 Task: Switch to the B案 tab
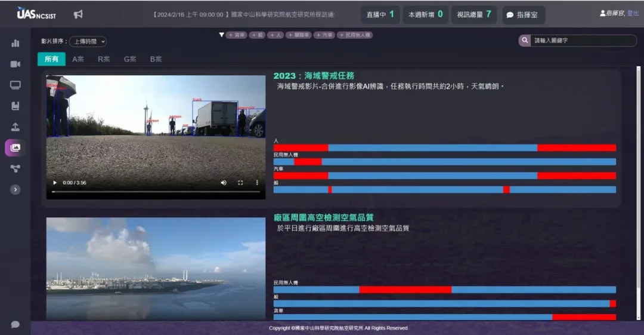pyautogui.click(x=156, y=59)
